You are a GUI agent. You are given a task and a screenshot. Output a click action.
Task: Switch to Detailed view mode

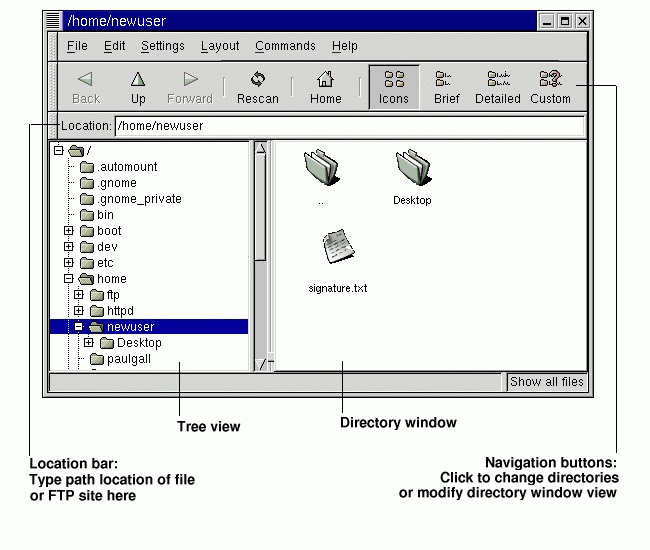coord(497,80)
